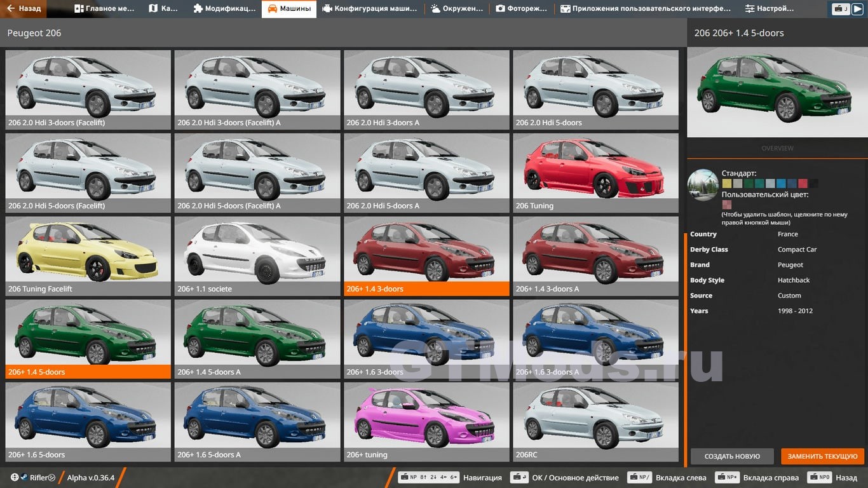
Task: Click the Hatchback body style value
Action: (794, 280)
